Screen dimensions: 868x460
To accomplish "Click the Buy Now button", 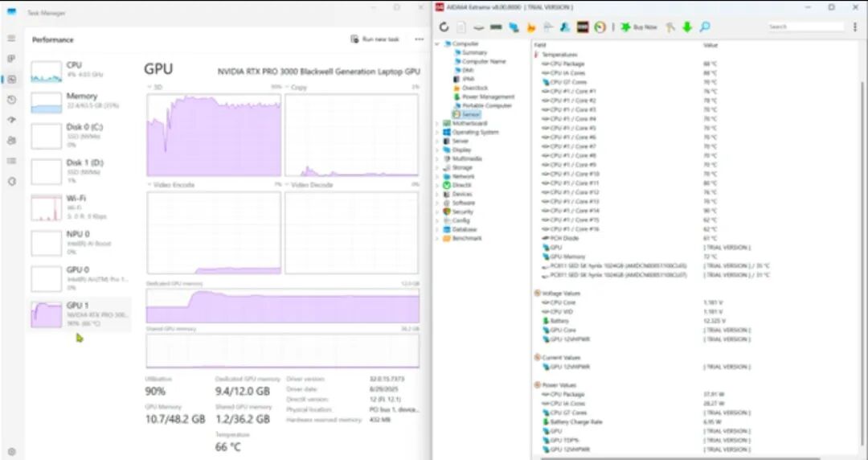I will [640, 27].
